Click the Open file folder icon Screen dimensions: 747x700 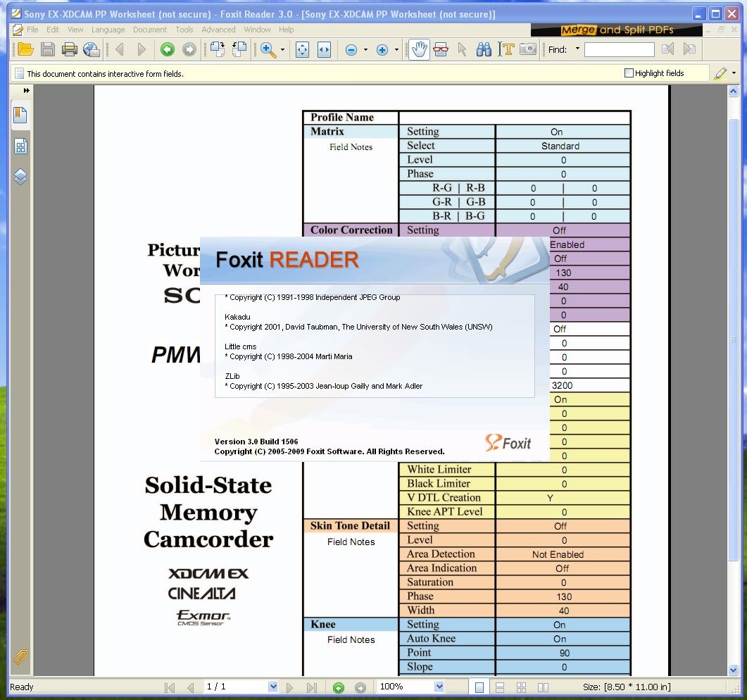point(25,49)
